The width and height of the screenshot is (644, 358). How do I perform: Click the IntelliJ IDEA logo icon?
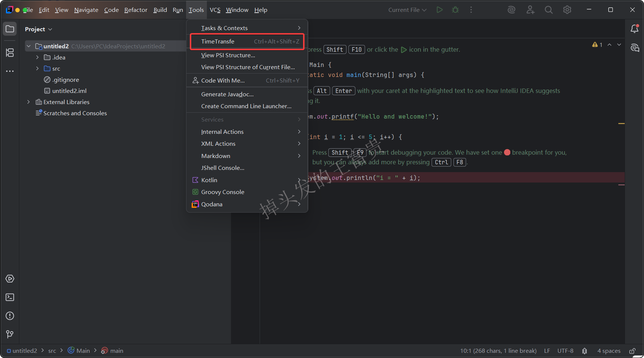point(9,10)
